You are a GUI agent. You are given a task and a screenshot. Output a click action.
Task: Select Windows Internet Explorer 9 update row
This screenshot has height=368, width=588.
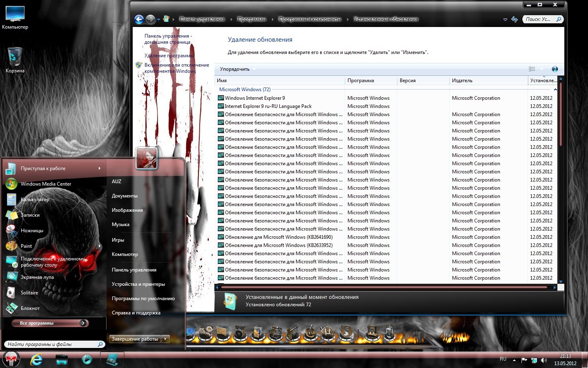(x=386, y=98)
